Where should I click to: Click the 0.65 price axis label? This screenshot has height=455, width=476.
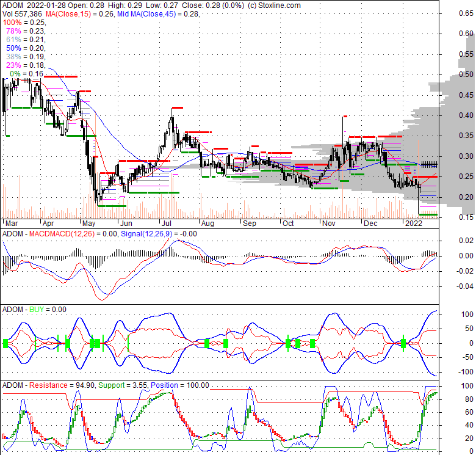click(x=466, y=13)
